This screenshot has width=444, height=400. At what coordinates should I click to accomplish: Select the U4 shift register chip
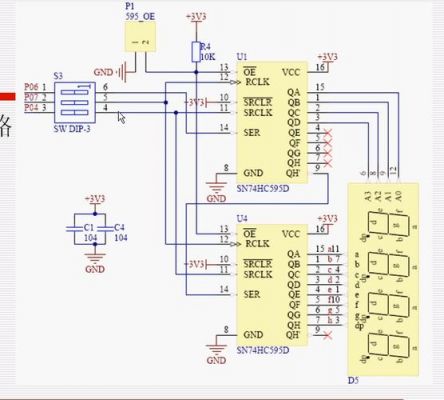272,285
